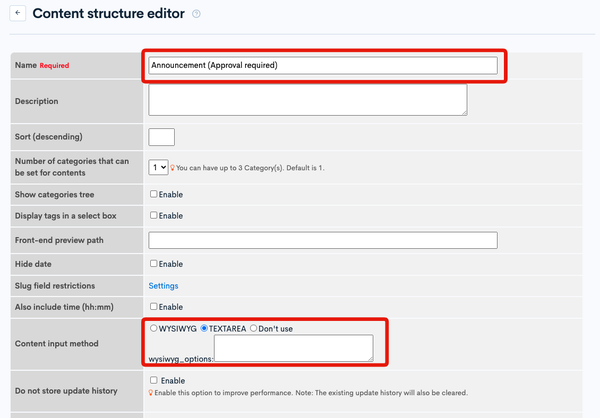Image resolution: width=600 pixels, height=418 pixels.
Task: Click the wysiwyg_options text area
Action: pyautogui.click(x=293, y=348)
